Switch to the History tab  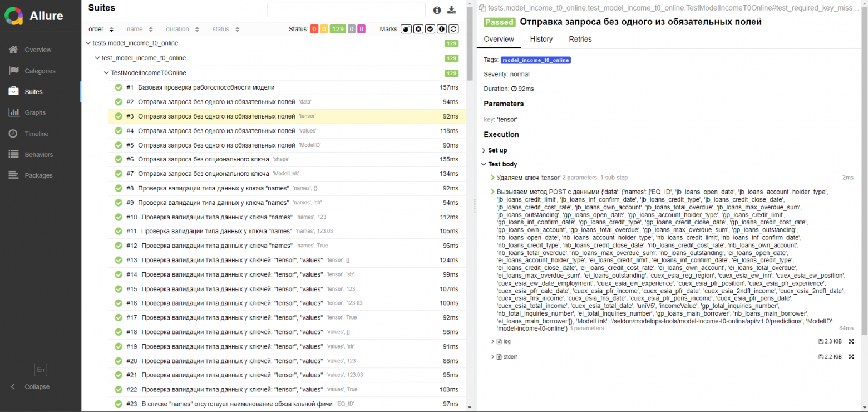pyautogui.click(x=541, y=39)
